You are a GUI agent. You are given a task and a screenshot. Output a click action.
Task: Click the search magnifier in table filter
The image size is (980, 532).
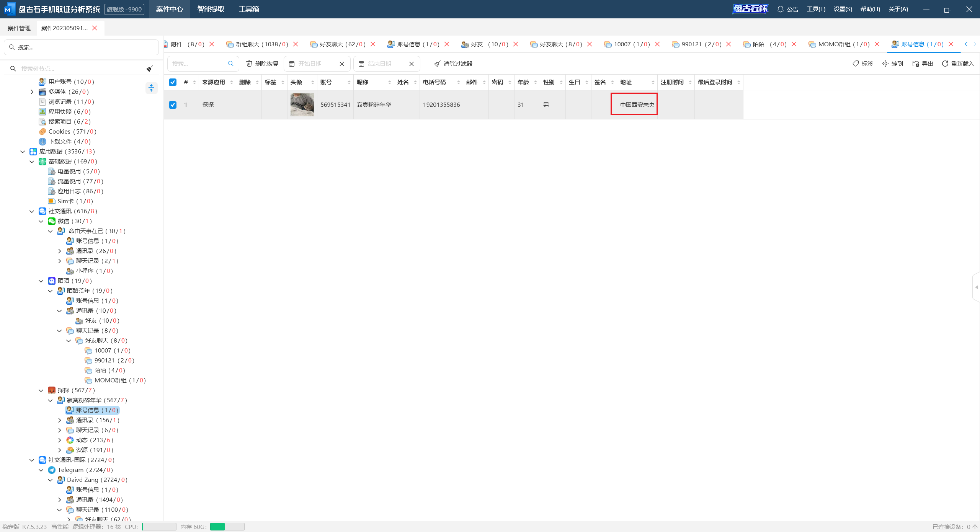(x=231, y=64)
